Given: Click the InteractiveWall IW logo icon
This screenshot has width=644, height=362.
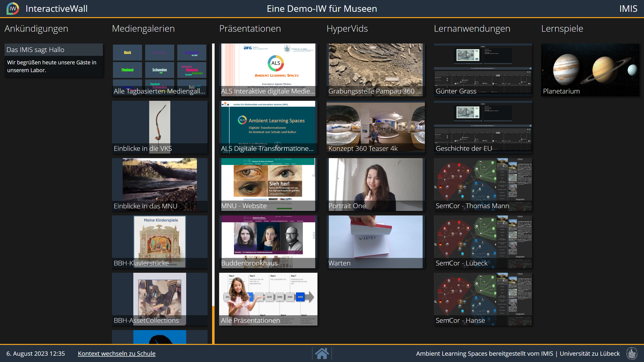Looking at the screenshot, I should coord(13,9).
